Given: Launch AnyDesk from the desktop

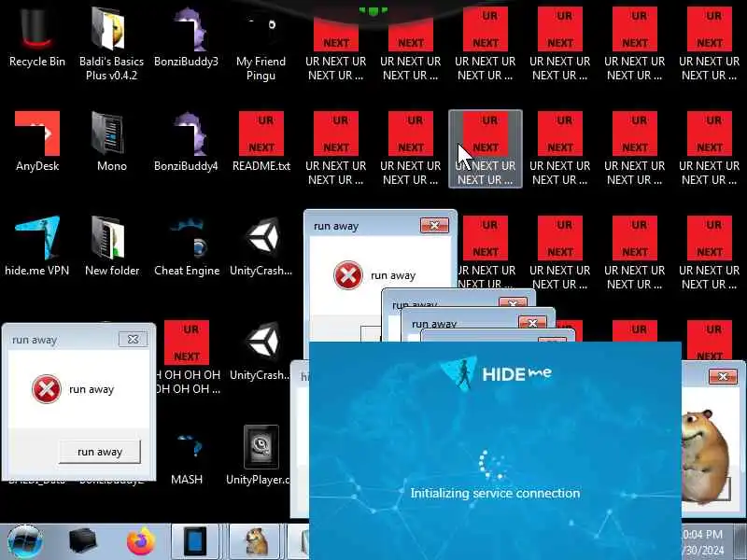Looking at the screenshot, I should 37,142.
